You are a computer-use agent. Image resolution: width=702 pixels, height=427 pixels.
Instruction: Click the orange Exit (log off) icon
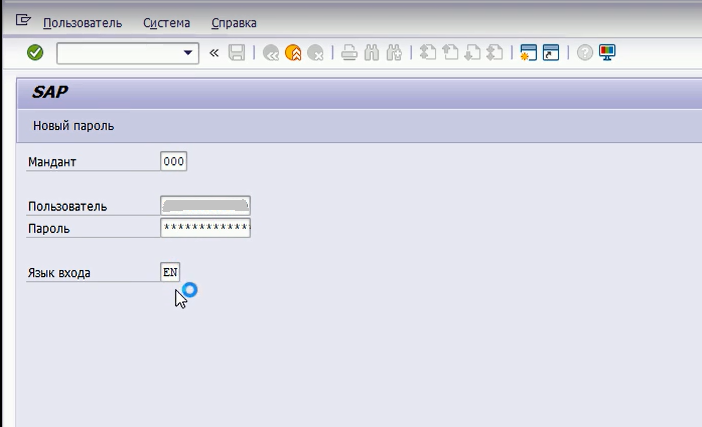point(293,53)
